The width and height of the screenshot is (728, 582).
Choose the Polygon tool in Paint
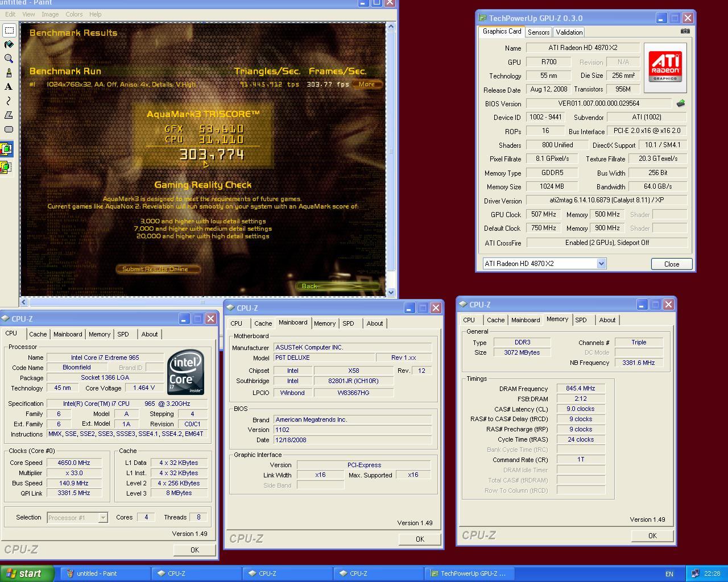9,115
